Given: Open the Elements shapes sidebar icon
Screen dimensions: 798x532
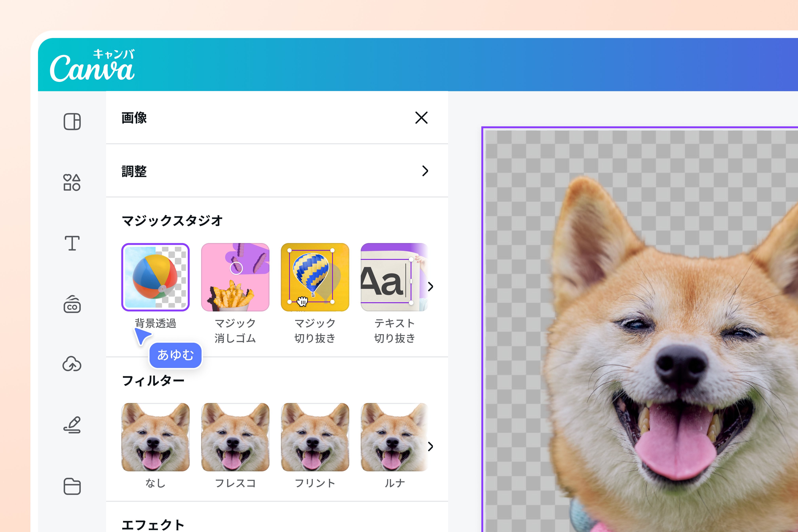Looking at the screenshot, I should coord(72,182).
